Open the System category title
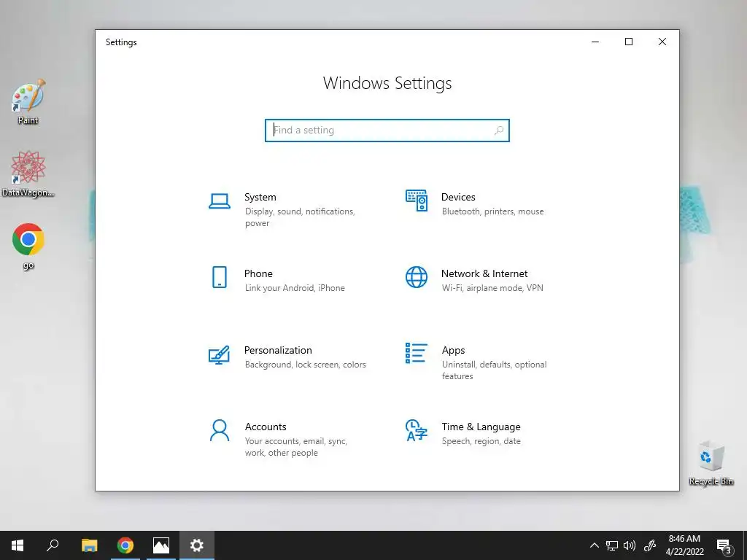The width and height of the screenshot is (747, 560). click(x=260, y=197)
